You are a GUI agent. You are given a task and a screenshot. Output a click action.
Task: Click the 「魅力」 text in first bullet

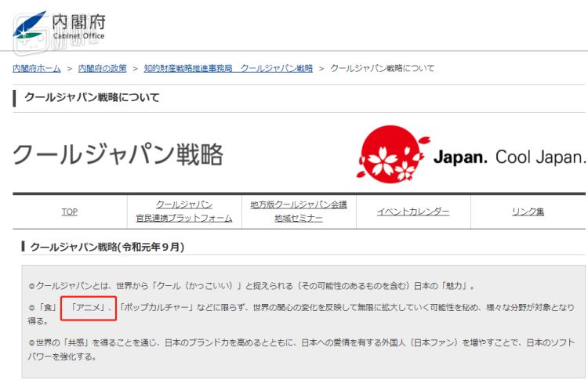[453, 286]
